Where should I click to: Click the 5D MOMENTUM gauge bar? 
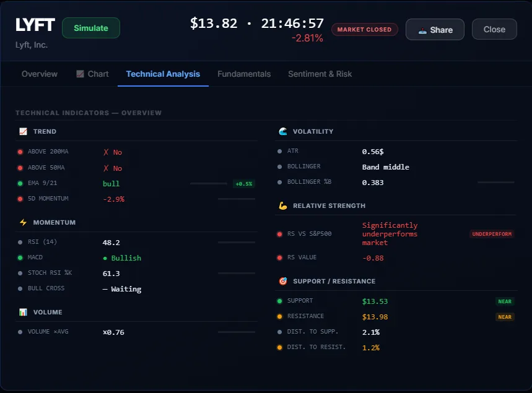click(x=237, y=199)
